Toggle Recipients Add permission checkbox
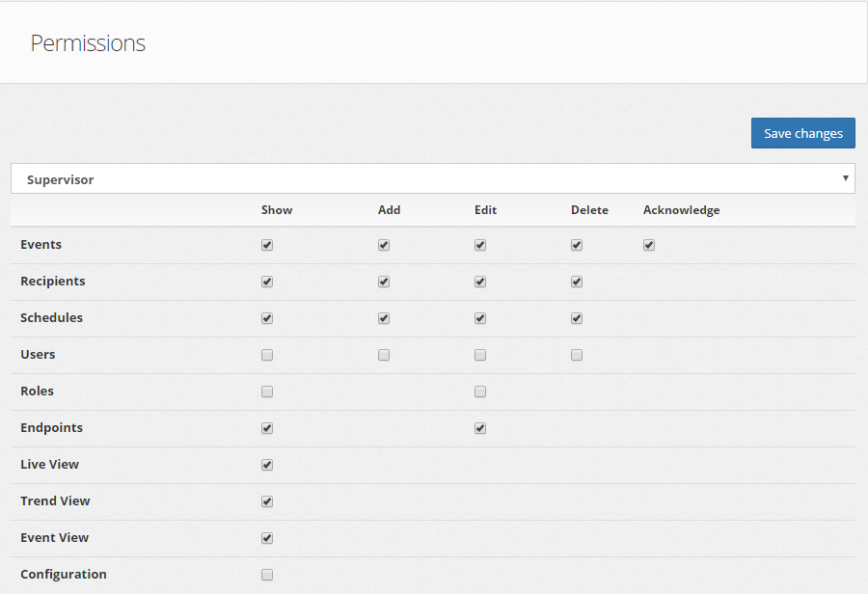This screenshot has height=594, width=868. point(384,282)
